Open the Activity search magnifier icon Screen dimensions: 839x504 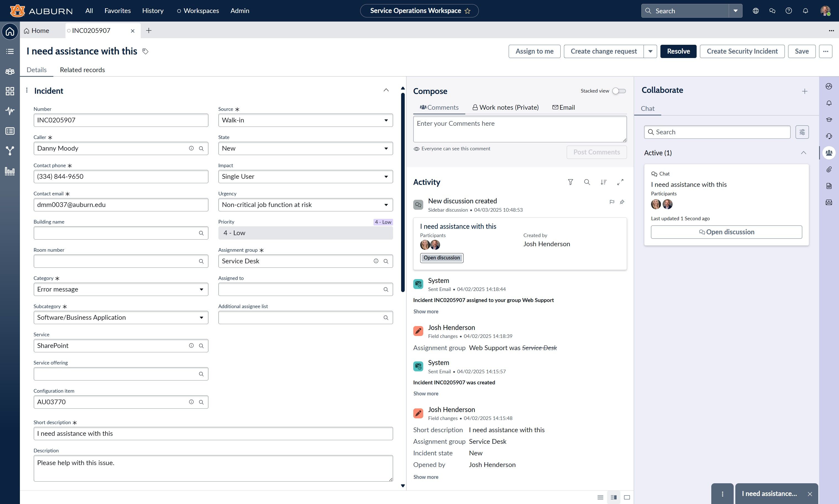587,182
